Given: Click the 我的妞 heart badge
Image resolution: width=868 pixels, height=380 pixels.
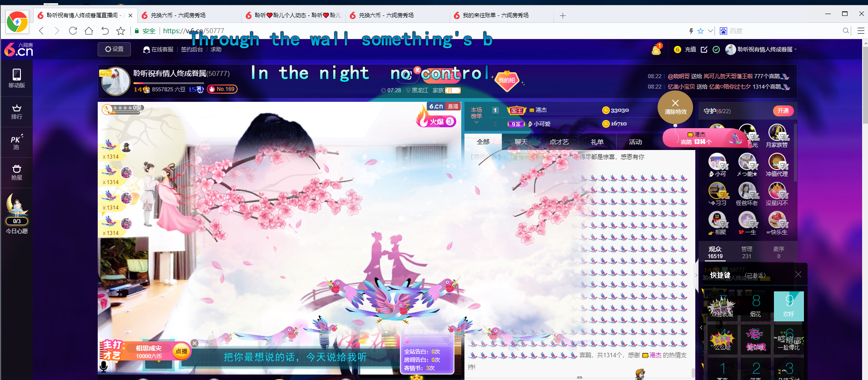Looking at the screenshot, I should [507, 80].
